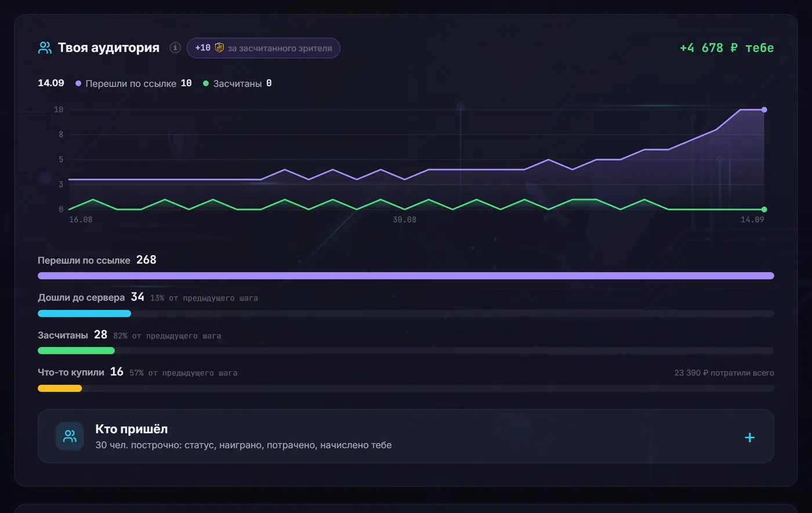Expand Кто пришёл with the plus icon

click(749, 438)
